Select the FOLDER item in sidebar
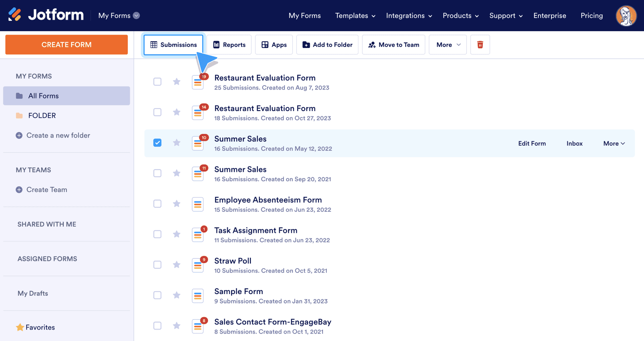 point(42,115)
